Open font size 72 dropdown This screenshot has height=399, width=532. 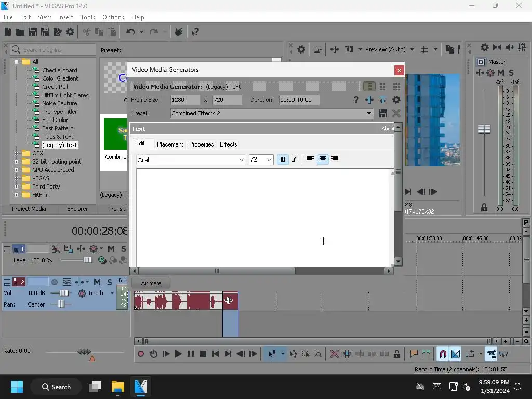(269, 160)
